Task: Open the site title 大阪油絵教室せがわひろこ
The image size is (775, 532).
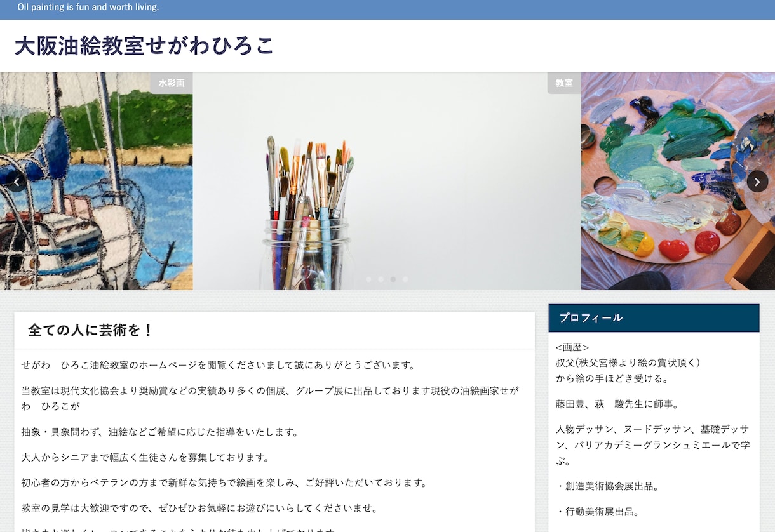Action: (144, 46)
